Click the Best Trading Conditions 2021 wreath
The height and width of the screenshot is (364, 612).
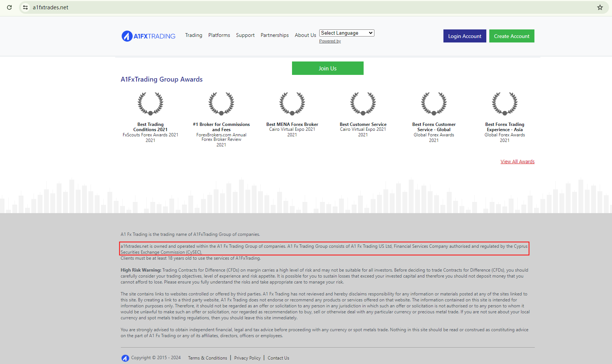(150, 103)
